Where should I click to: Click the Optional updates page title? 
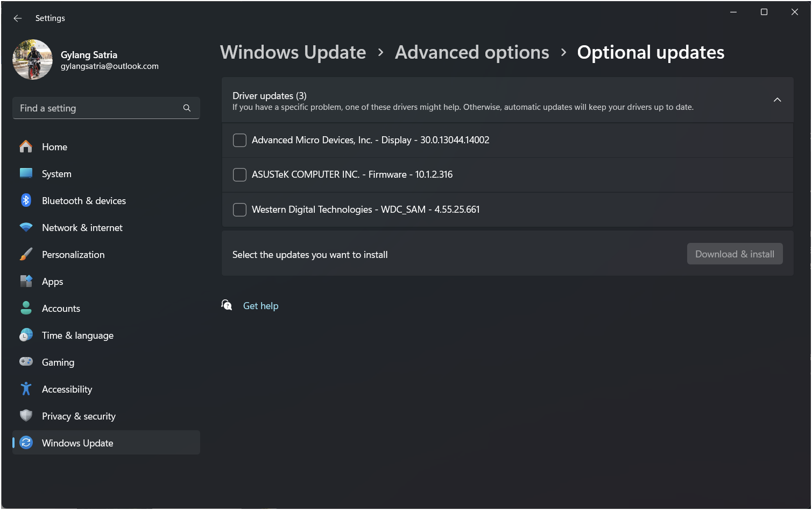[651, 52]
